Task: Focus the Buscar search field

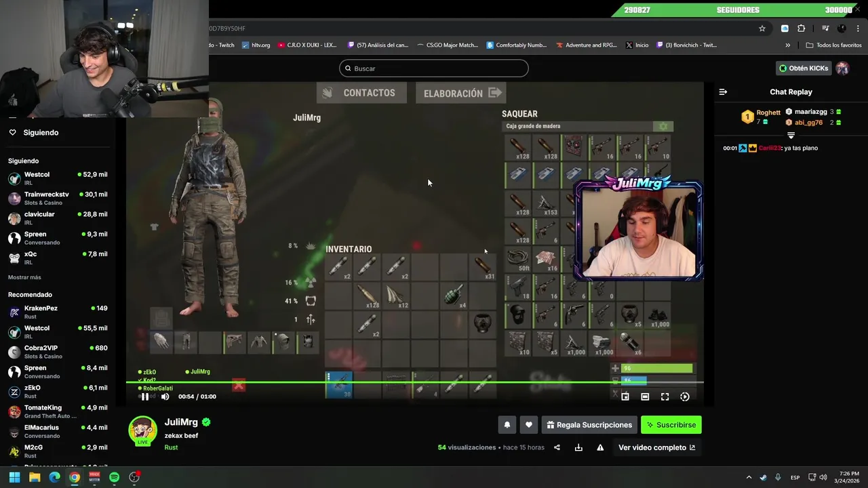Action: click(434, 68)
